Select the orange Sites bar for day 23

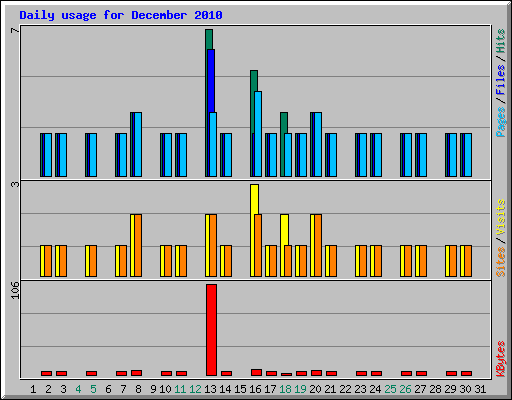pyautogui.click(x=363, y=261)
